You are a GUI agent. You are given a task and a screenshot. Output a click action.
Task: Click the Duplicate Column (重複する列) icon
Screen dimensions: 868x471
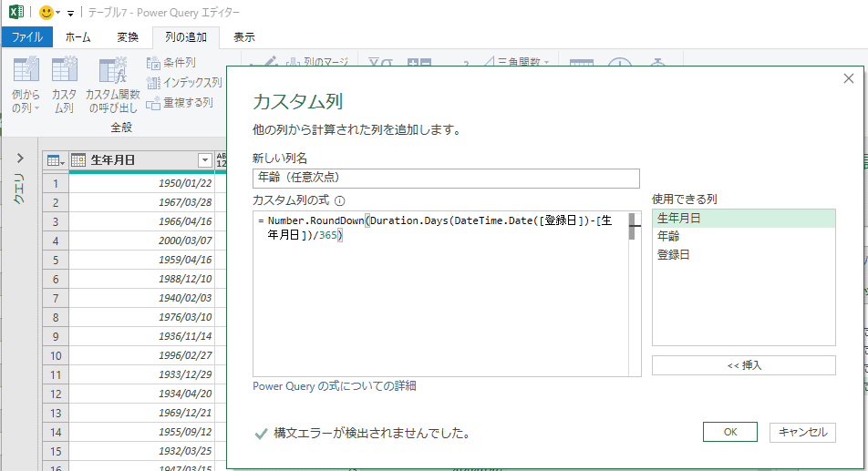[153, 103]
